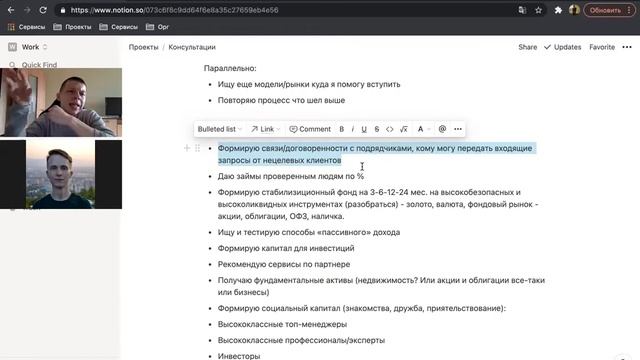Viewport: 640px width, 360px height.
Task: Click the 'Инвесторы' bullet
Action: tap(239, 356)
